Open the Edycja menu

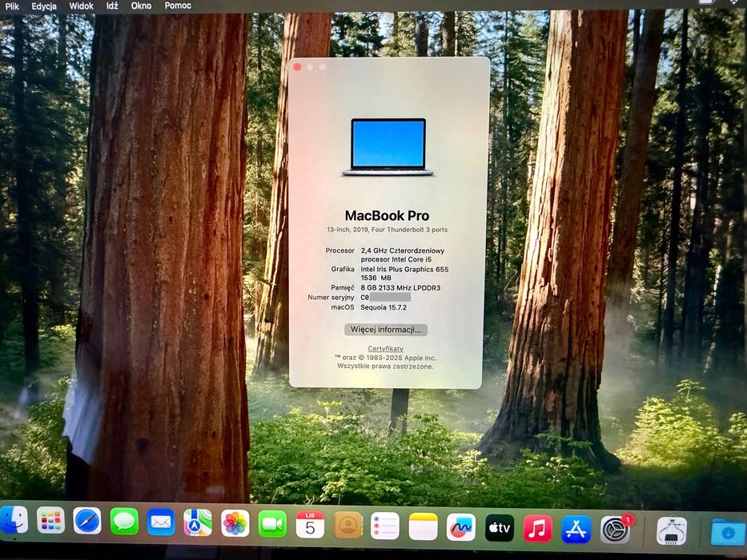click(x=44, y=6)
